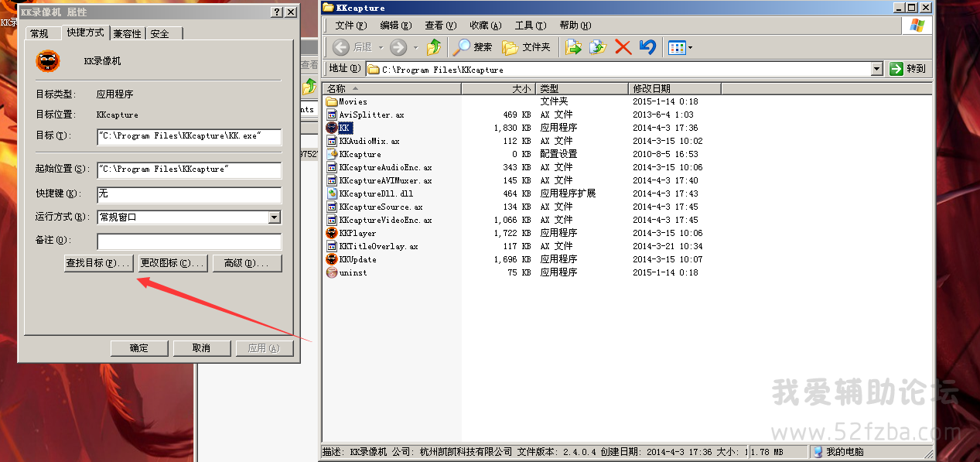The height and width of the screenshot is (462, 980).
Task: Click the Find Target (查找目标) button
Action: tap(98, 263)
